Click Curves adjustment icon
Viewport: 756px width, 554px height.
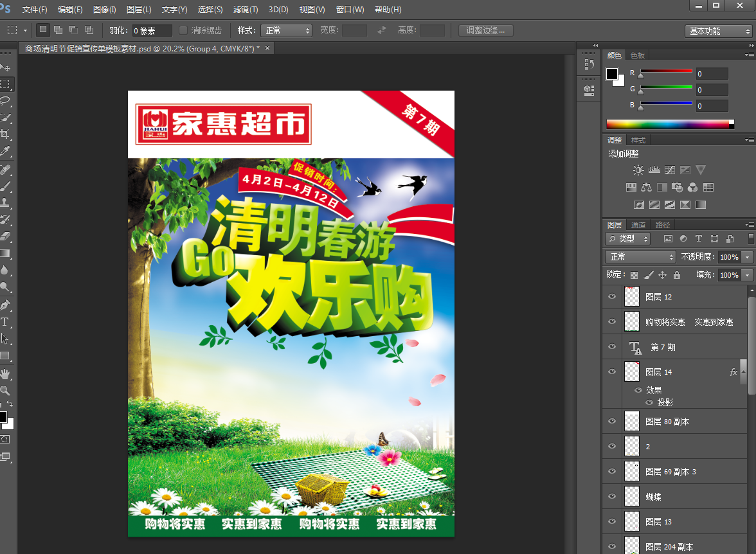tap(670, 170)
